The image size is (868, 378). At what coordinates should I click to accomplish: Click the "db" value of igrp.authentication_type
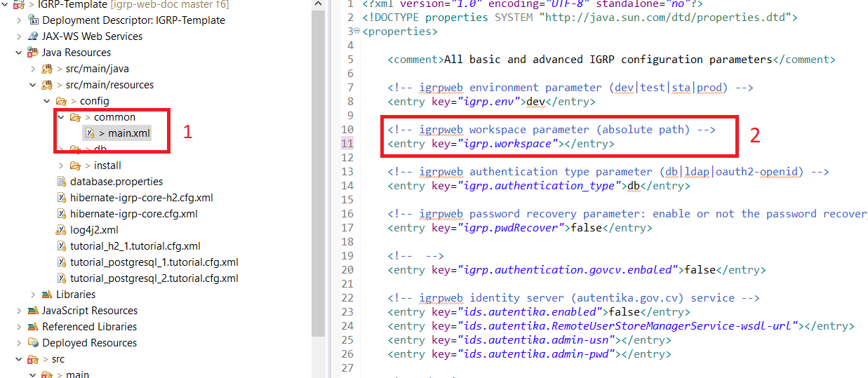pos(634,186)
